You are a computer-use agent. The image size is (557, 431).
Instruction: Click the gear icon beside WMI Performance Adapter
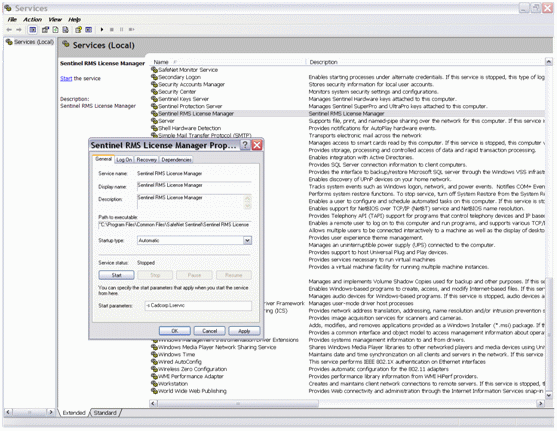point(154,376)
